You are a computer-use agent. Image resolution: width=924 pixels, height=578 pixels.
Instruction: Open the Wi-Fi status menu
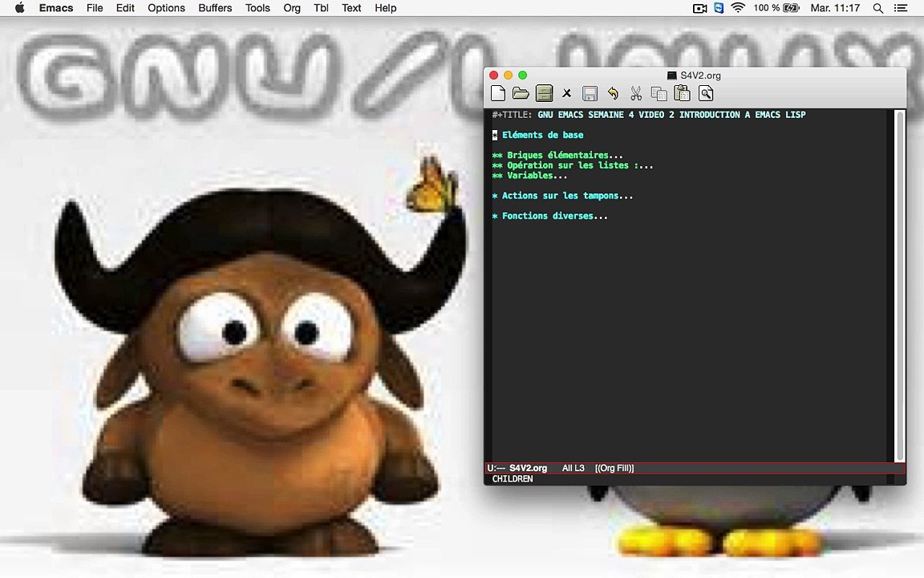(x=738, y=8)
